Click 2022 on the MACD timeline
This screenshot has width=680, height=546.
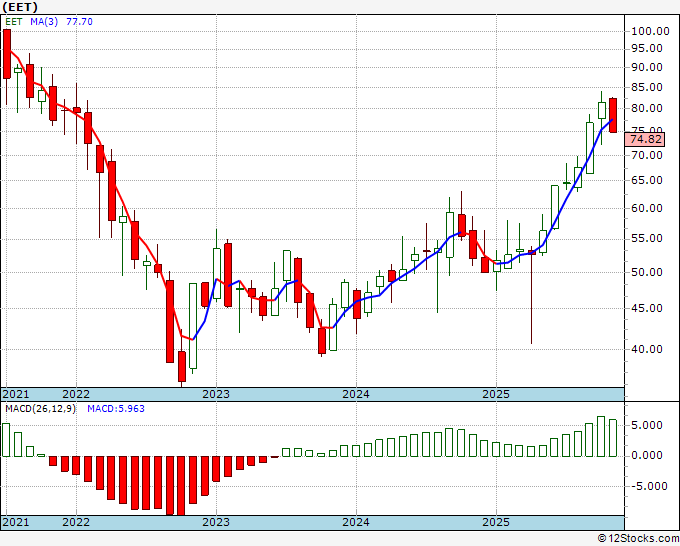[x=76, y=522]
